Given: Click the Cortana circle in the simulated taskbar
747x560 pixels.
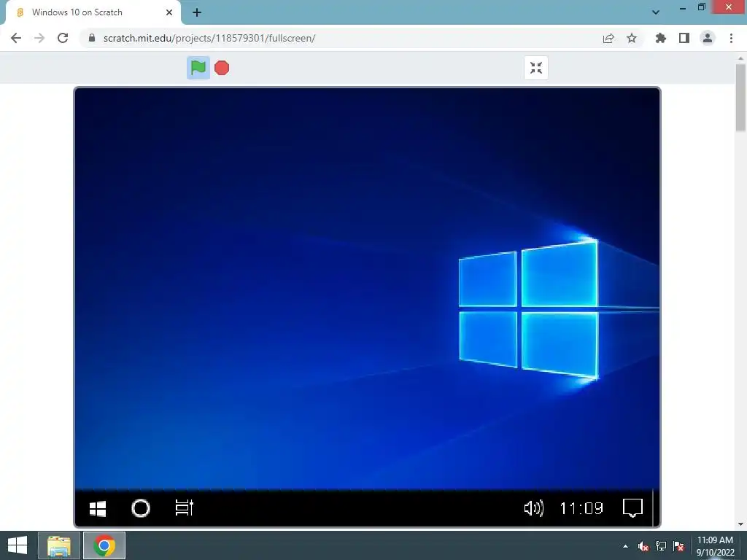Looking at the screenshot, I should pos(141,508).
